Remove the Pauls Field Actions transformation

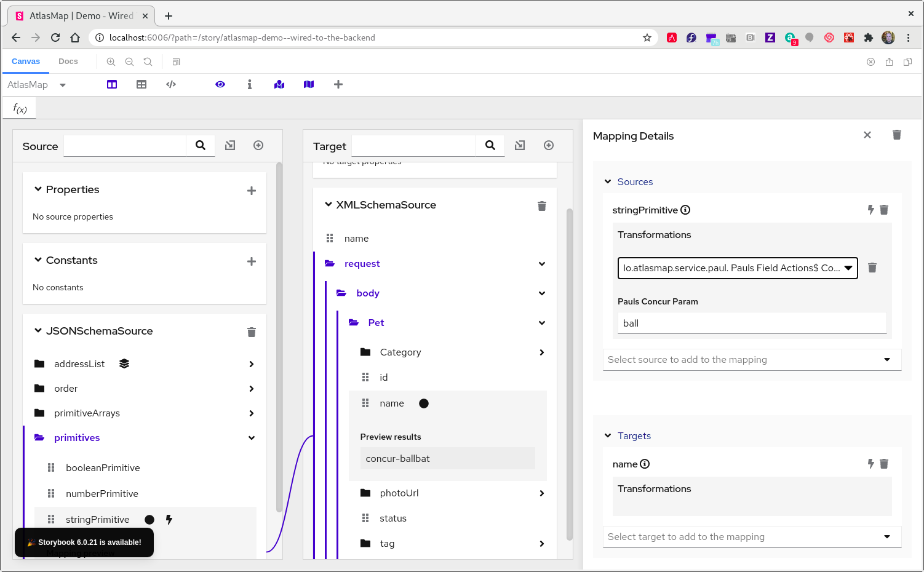pyautogui.click(x=872, y=268)
